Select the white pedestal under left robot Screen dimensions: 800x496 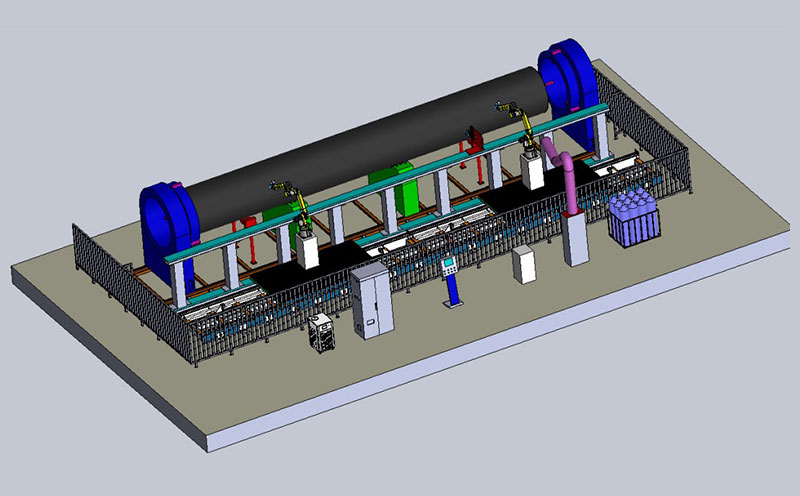pyautogui.click(x=306, y=252)
